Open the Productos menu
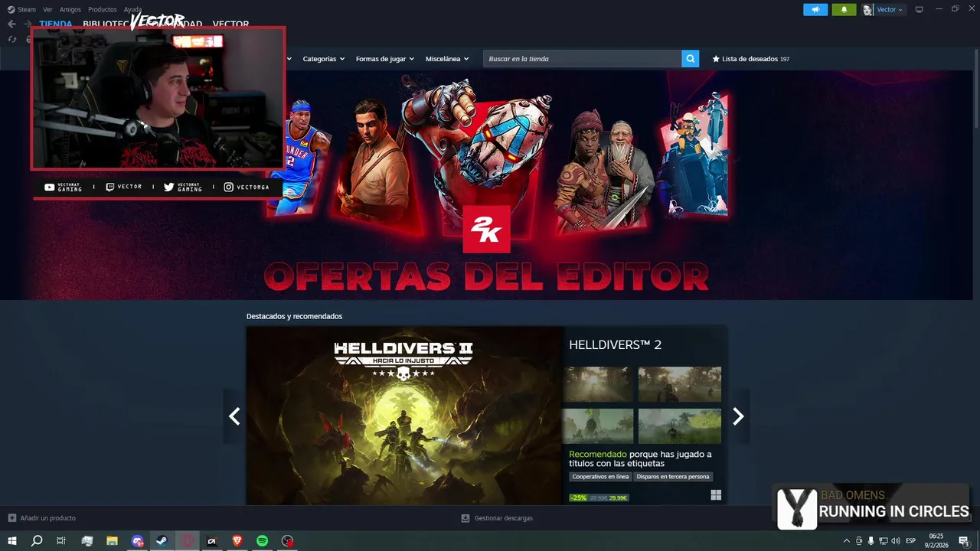 102,9
